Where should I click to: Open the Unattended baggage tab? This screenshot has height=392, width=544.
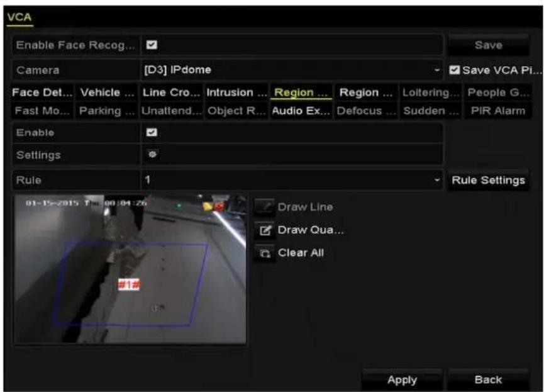pyautogui.click(x=172, y=111)
